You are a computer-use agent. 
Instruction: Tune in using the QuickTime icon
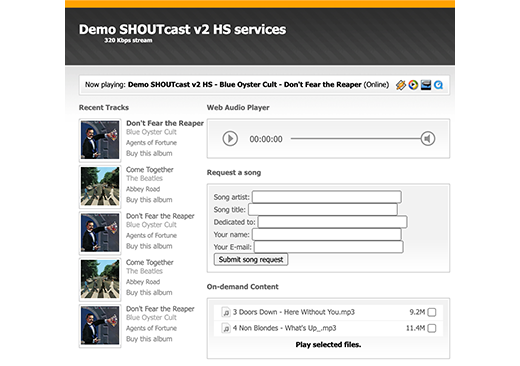439,85
